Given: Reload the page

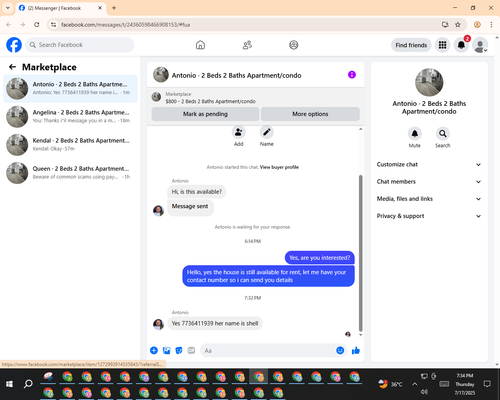Looking at the screenshot, I should click(37, 25).
